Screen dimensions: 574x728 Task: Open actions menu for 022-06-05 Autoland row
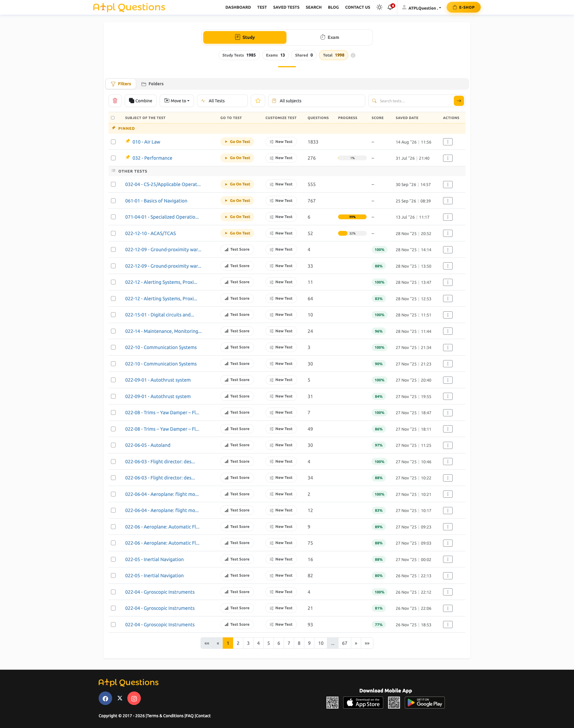point(448,445)
